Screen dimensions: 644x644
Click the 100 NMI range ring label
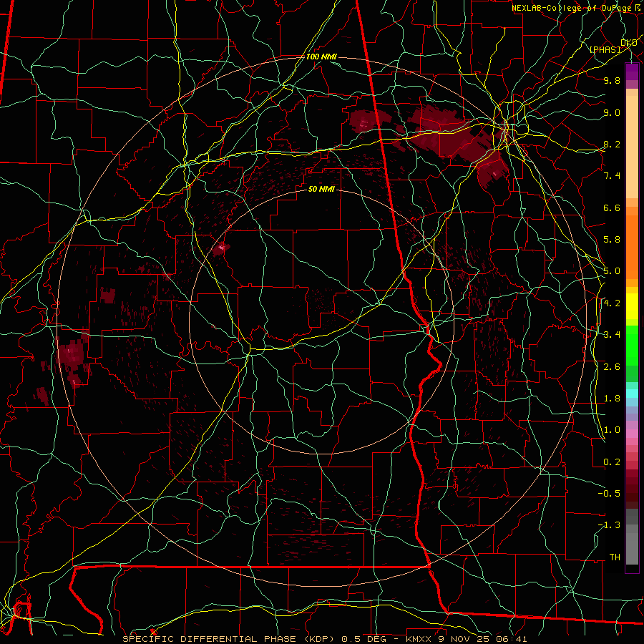[x=321, y=57]
